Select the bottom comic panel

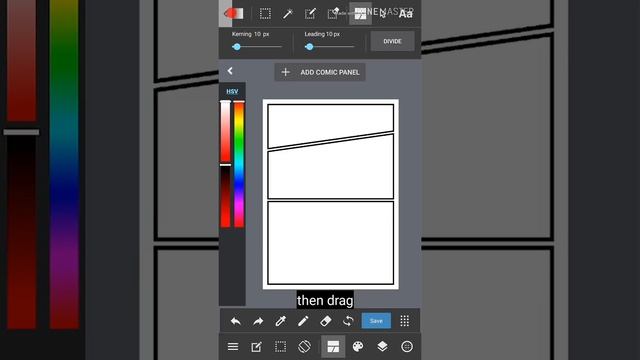click(x=331, y=243)
